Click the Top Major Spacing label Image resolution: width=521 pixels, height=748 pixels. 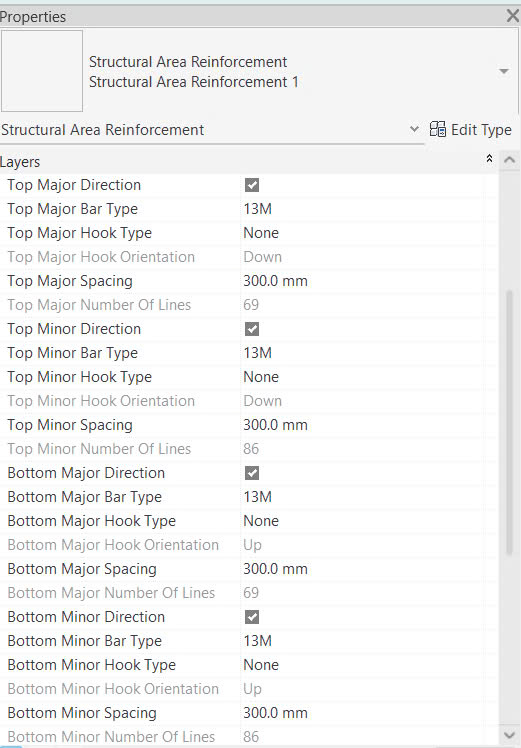[70, 281]
